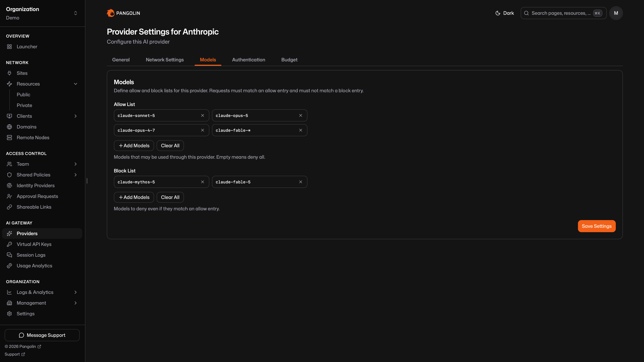
Task: Focus the search pages and resources field
Action: (564, 13)
